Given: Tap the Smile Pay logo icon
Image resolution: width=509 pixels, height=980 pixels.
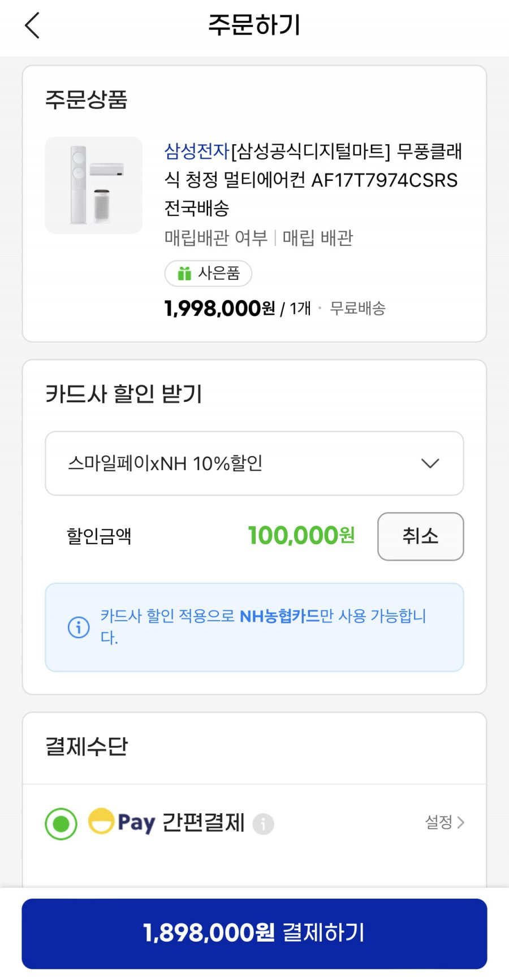Looking at the screenshot, I should tap(122, 822).
